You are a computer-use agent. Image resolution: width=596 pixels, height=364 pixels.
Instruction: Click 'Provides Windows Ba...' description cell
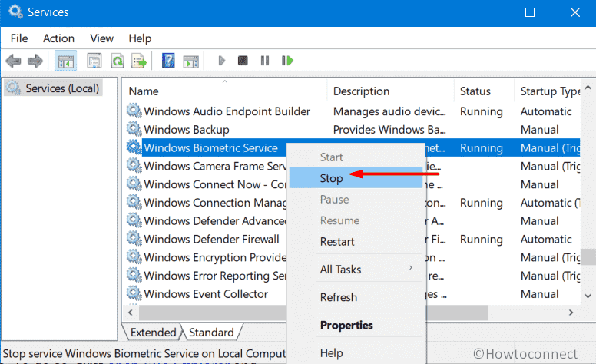click(x=389, y=130)
